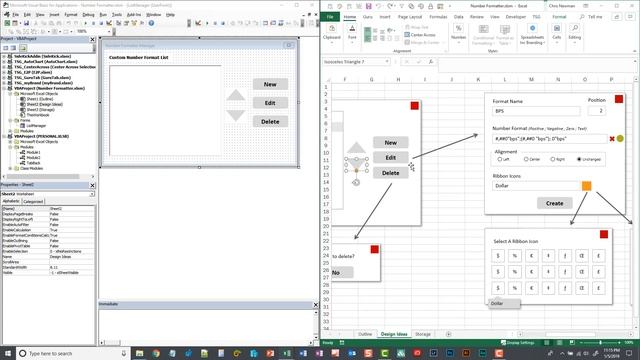Switch to the Storage sheet tab
This screenshot has height=360, width=640.
click(423, 334)
